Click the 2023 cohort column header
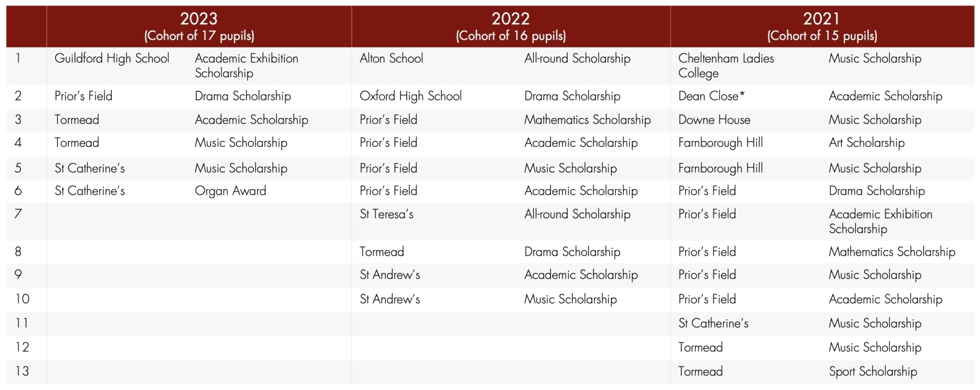 (x=199, y=26)
